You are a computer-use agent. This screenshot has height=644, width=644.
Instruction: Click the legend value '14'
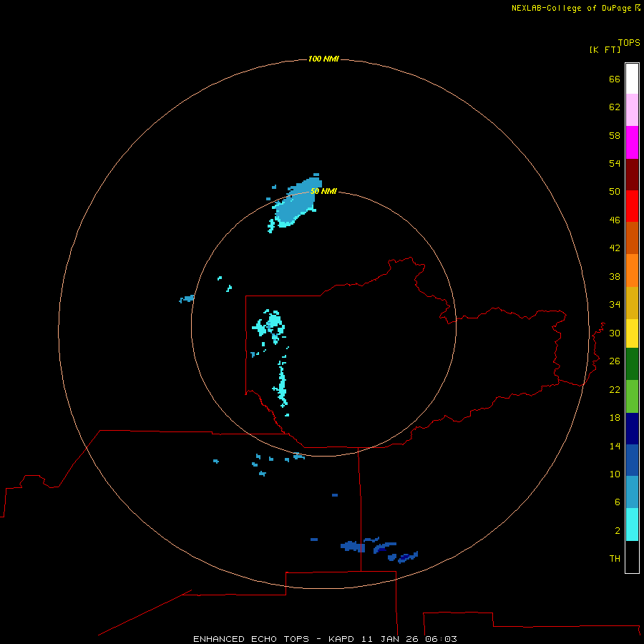click(615, 446)
